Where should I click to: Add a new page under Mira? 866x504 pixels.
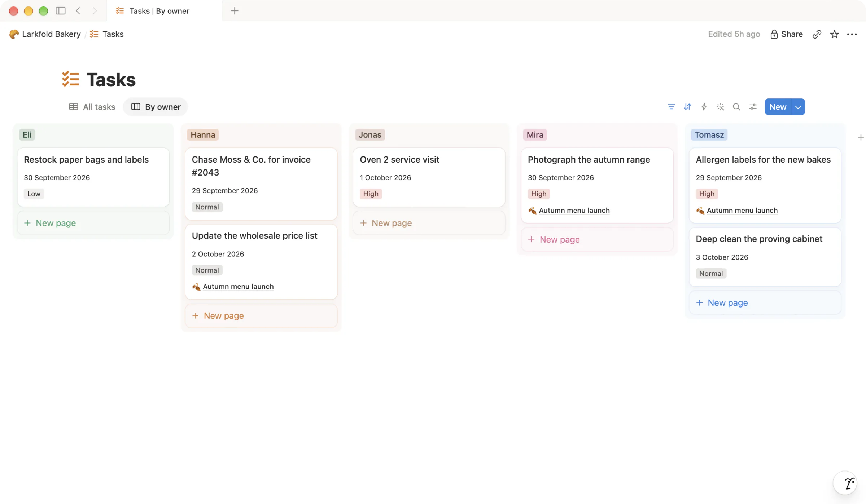597,239
